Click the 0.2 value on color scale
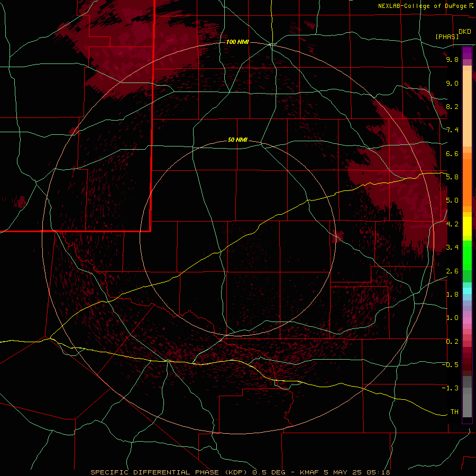Viewport: 476px width, 476px height. pyautogui.click(x=452, y=342)
